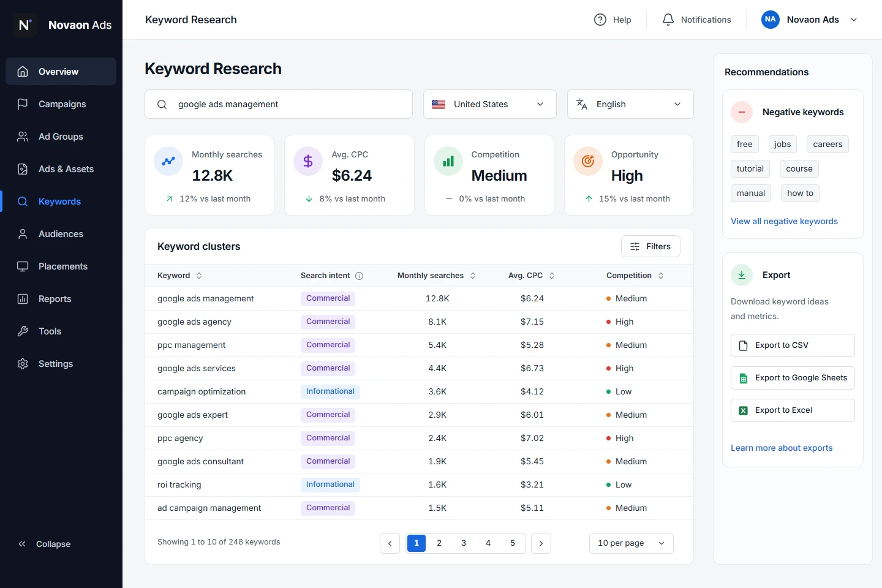Open Reports in the sidebar
This screenshot has height=588, width=882.
[x=61, y=299]
